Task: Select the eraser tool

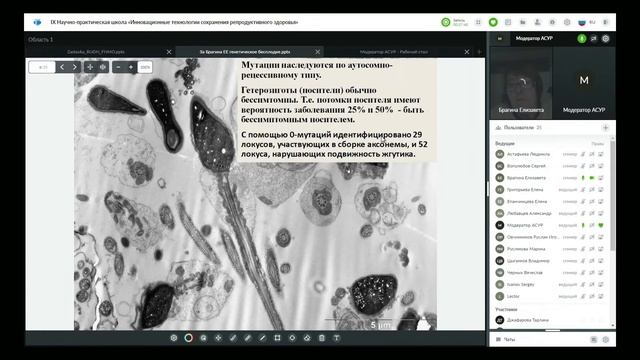Action: [x=307, y=338]
